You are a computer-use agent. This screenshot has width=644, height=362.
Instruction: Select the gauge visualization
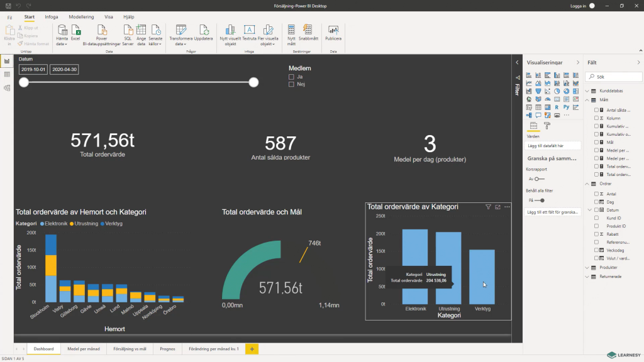[548, 99]
